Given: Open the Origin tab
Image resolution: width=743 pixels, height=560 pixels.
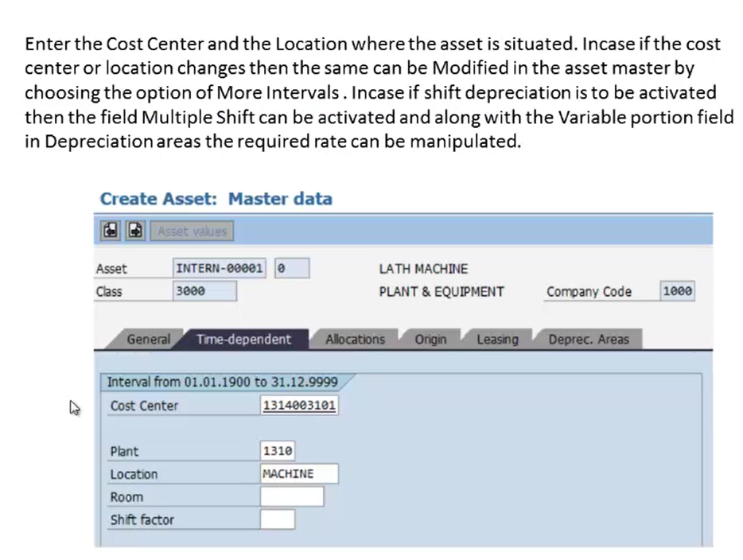Looking at the screenshot, I should (430, 339).
